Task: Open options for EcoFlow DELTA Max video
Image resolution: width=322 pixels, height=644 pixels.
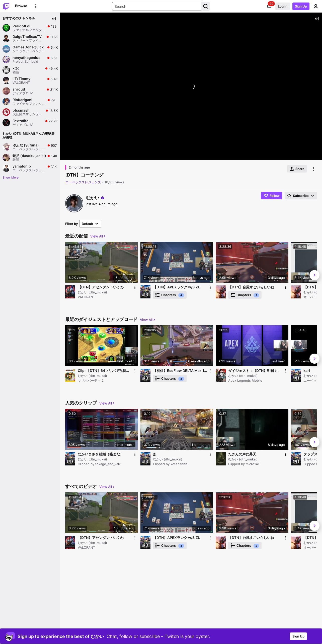Action: pyautogui.click(x=210, y=371)
